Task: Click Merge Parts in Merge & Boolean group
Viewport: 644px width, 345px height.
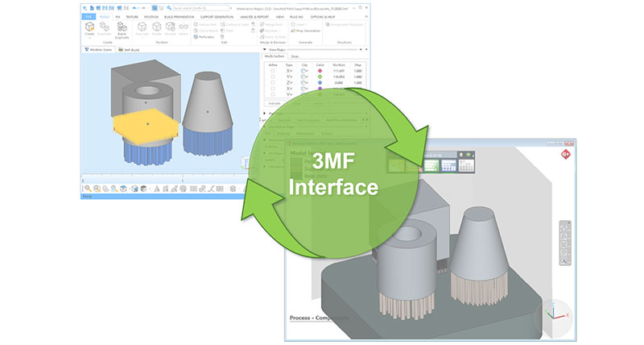Action: (271, 25)
